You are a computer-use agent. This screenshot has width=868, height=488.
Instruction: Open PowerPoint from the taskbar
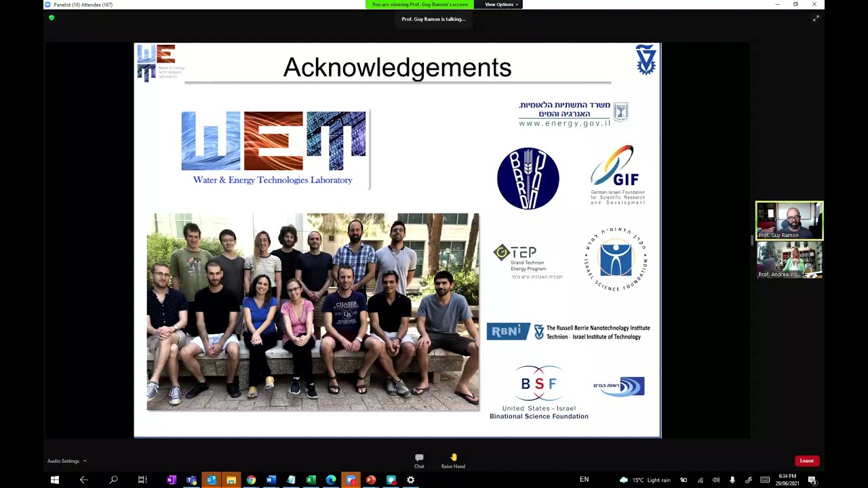[371, 480]
